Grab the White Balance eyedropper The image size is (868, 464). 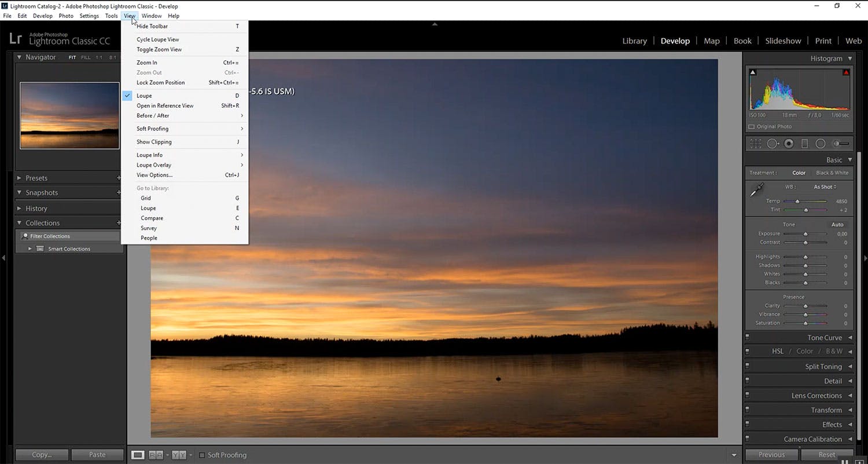pyautogui.click(x=757, y=190)
